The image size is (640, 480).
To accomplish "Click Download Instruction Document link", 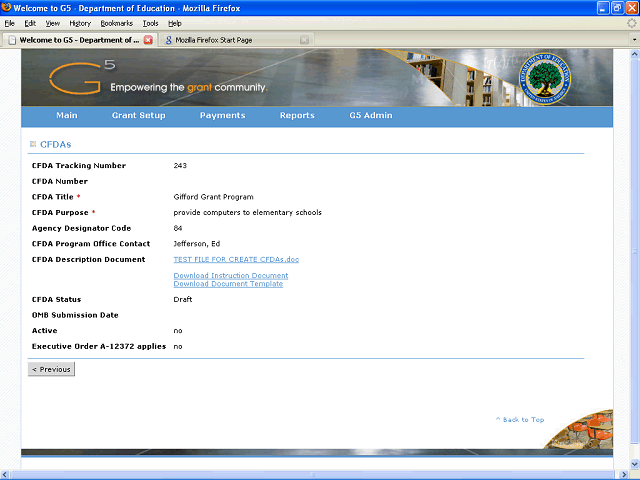I will (x=231, y=276).
